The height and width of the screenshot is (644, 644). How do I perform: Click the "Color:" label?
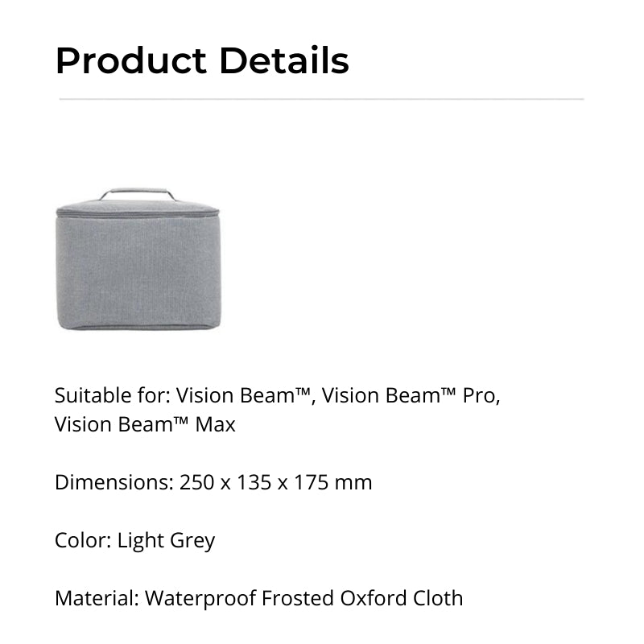pos(83,540)
